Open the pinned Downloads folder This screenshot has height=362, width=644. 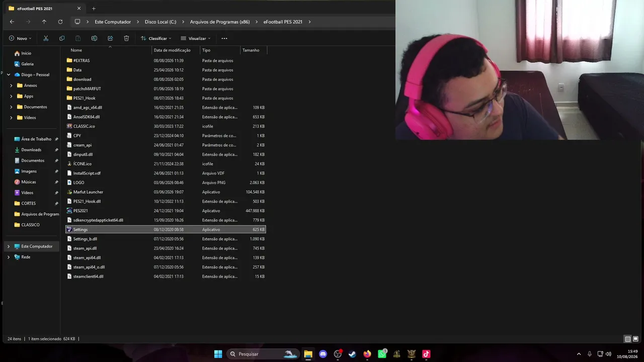tap(31, 150)
